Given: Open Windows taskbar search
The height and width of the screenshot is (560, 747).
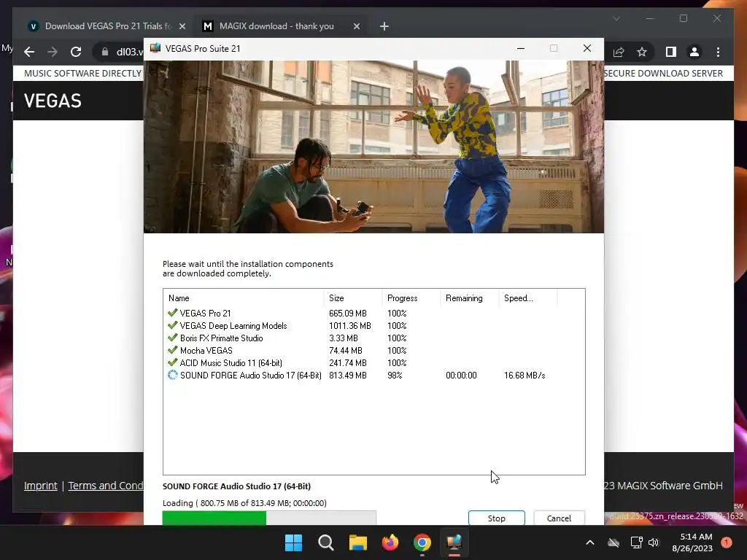Looking at the screenshot, I should pyautogui.click(x=326, y=542).
